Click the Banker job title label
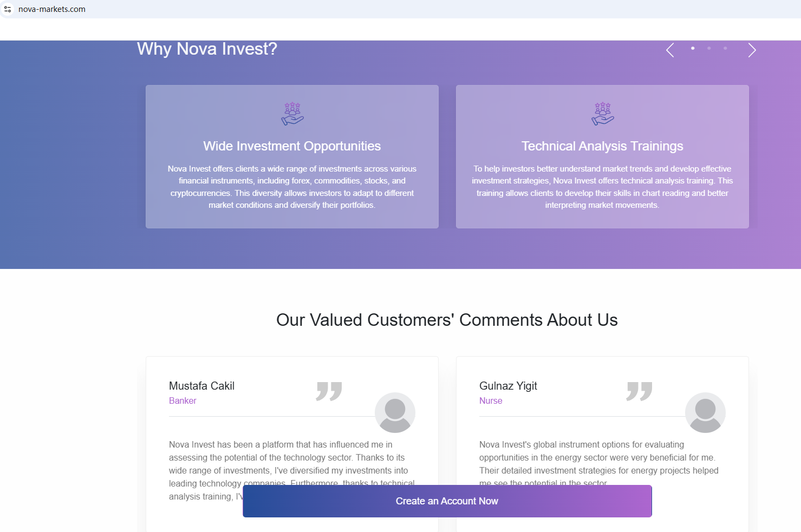This screenshot has width=801, height=532. click(x=183, y=400)
